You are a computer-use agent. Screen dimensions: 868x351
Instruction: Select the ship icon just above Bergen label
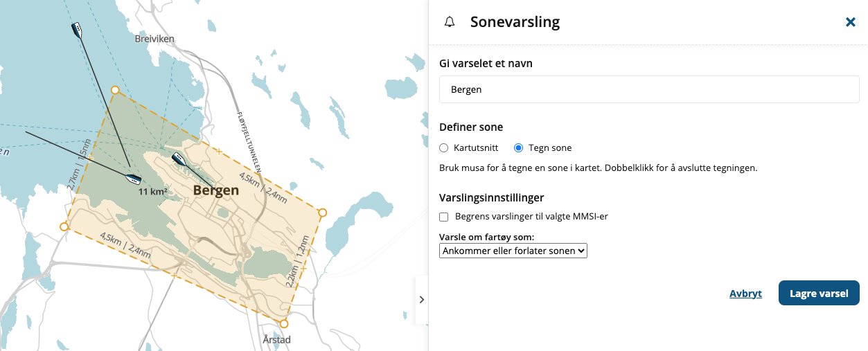[x=179, y=159]
